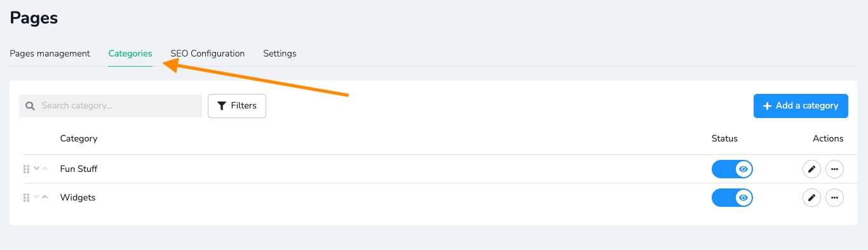Click the Add a category button
The width and height of the screenshot is (868, 250).
click(x=801, y=106)
